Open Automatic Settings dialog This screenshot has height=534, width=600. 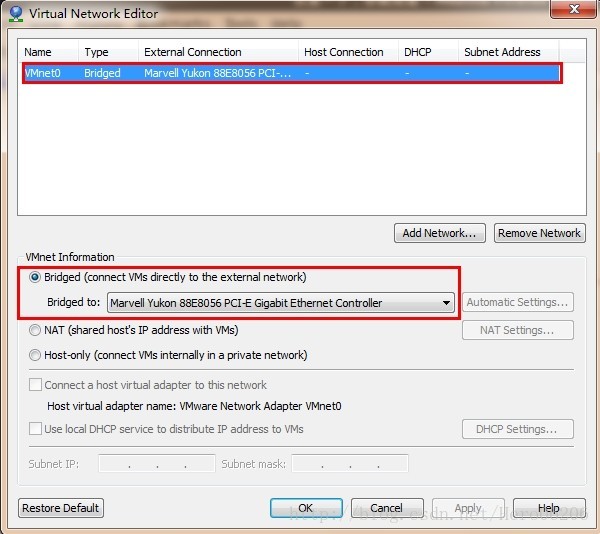tap(518, 302)
